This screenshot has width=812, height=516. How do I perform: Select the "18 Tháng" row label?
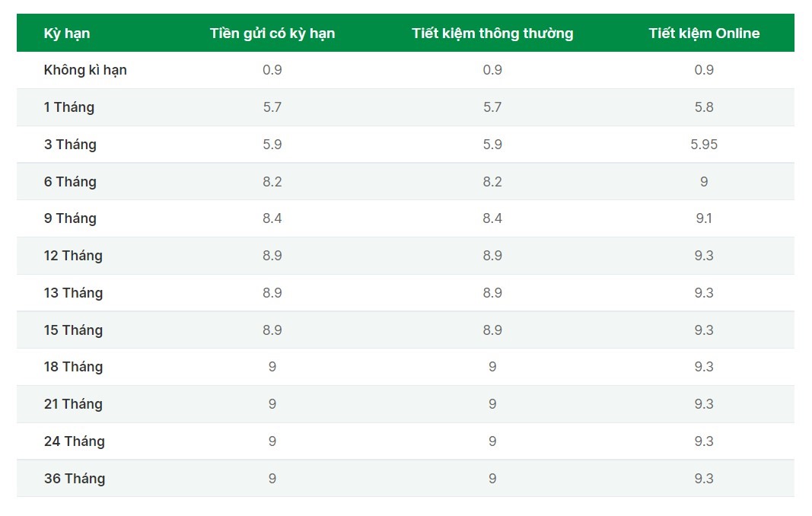[x=73, y=367]
